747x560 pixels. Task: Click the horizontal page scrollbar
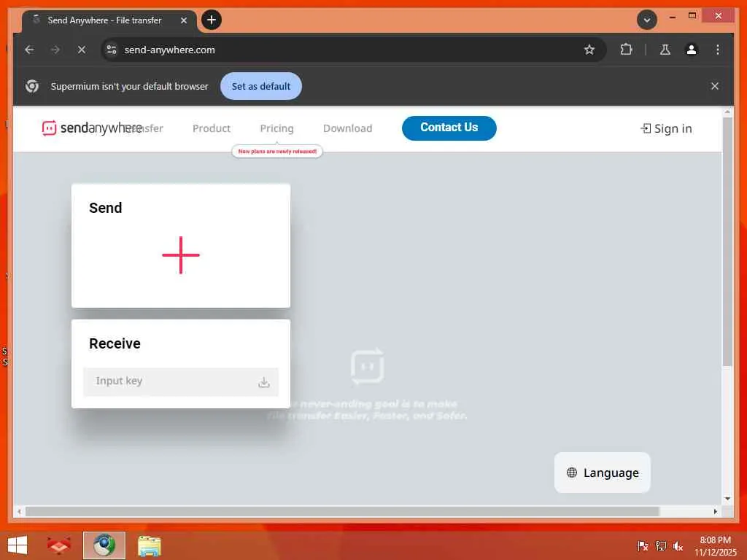click(342, 511)
